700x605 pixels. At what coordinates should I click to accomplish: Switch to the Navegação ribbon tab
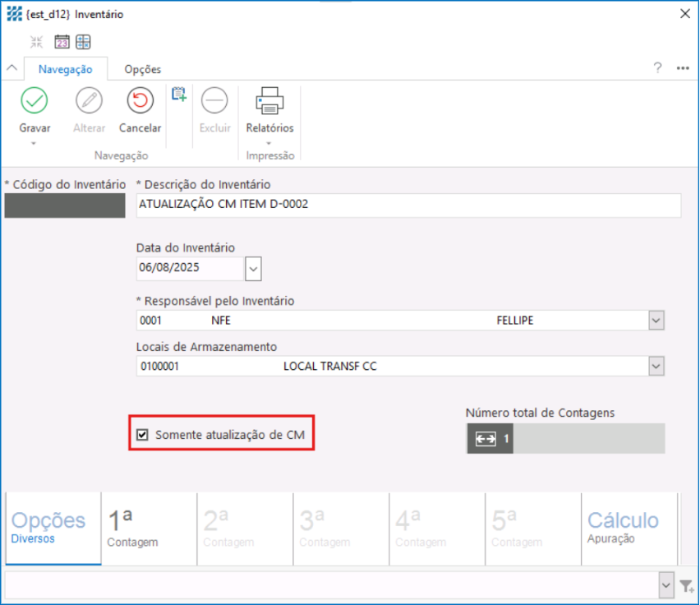[65, 69]
